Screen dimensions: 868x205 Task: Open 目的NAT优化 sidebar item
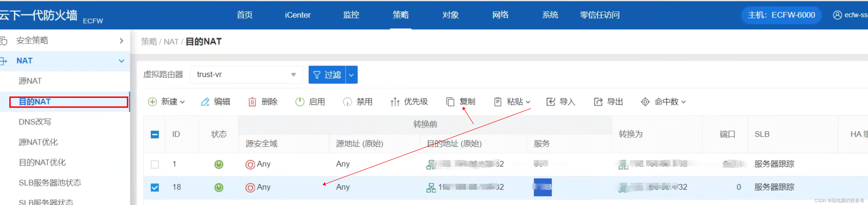[42, 163]
